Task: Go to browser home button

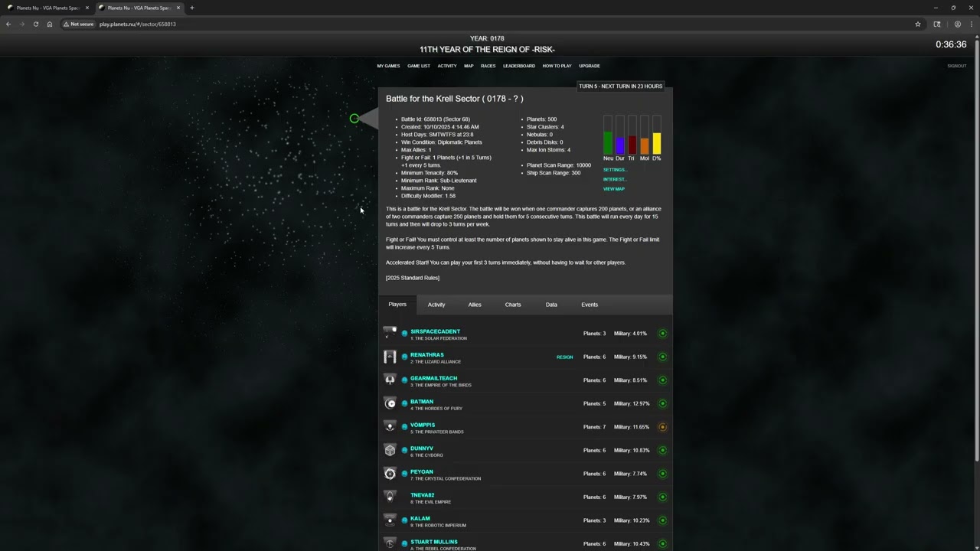Action: pos(50,24)
